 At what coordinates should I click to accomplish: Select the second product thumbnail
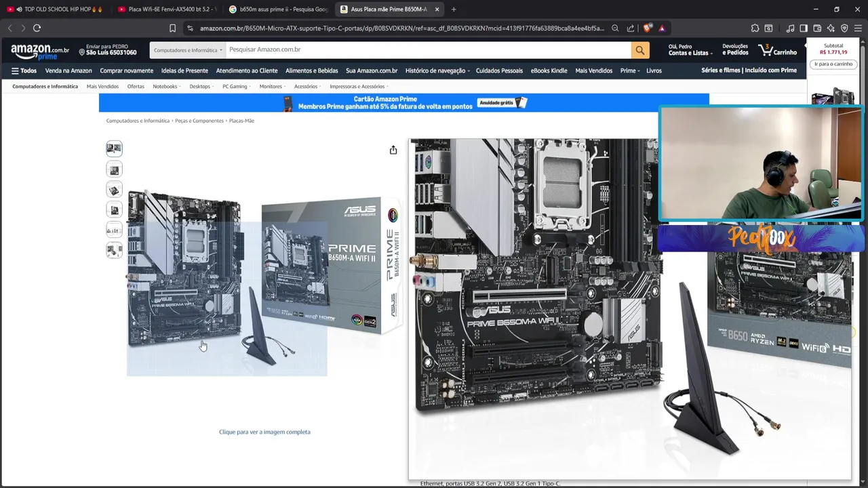pyautogui.click(x=114, y=169)
